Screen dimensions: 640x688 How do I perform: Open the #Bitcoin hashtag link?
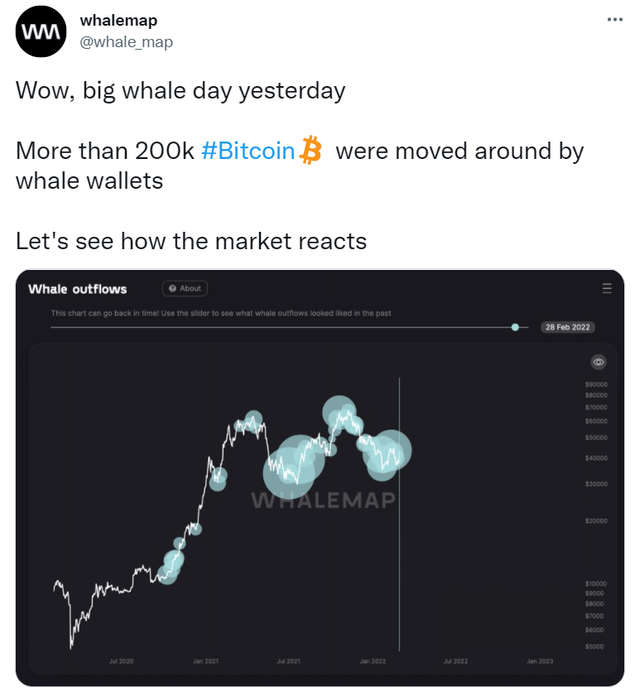click(x=247, y=151)
